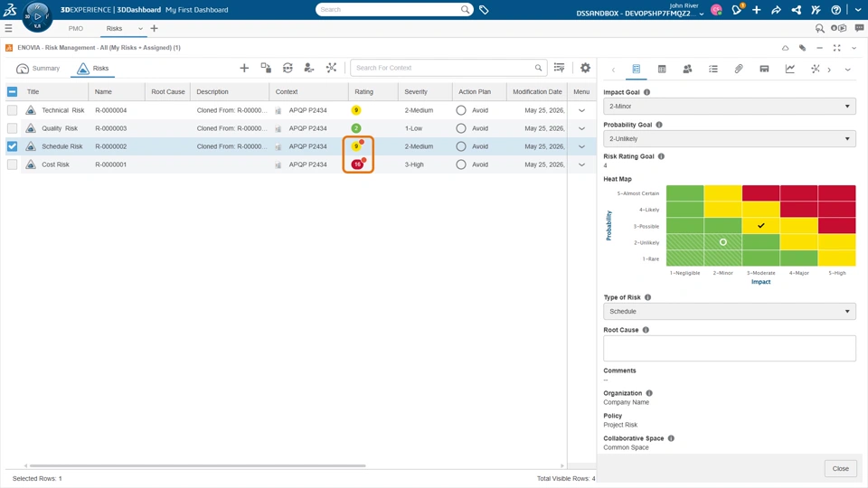
Task: Open the Probability Goal dropdown
Action: 729,139
